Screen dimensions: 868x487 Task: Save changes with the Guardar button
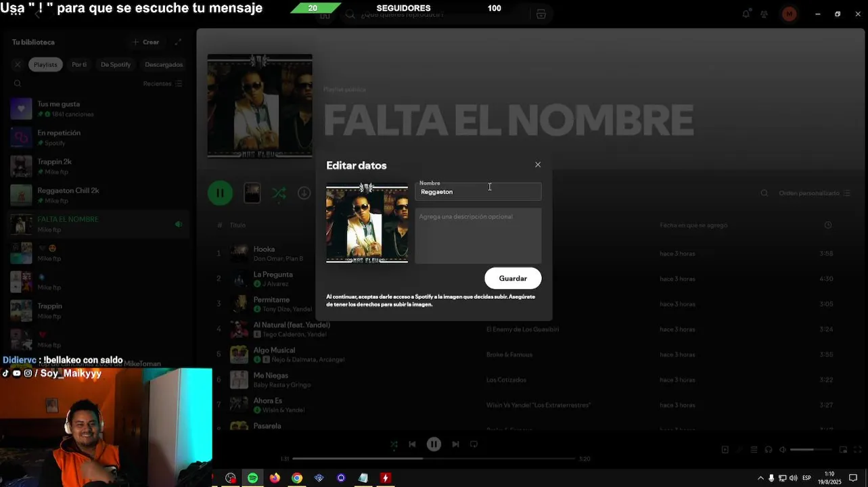point(513,278)
